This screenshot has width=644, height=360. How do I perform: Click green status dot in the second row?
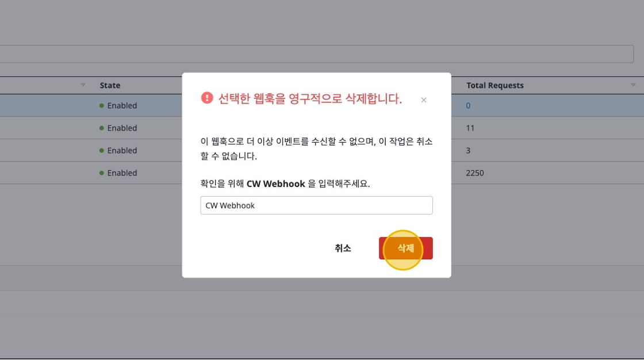click(102, 128)
